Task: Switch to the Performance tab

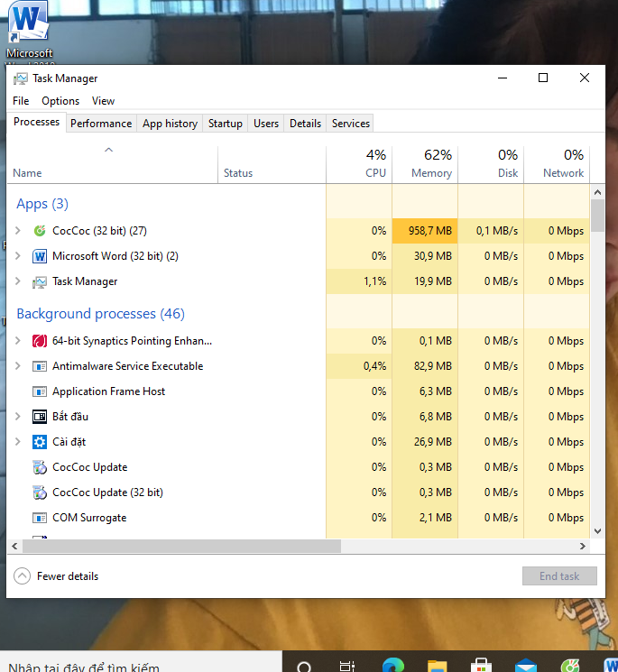Action: pos(101,124)
